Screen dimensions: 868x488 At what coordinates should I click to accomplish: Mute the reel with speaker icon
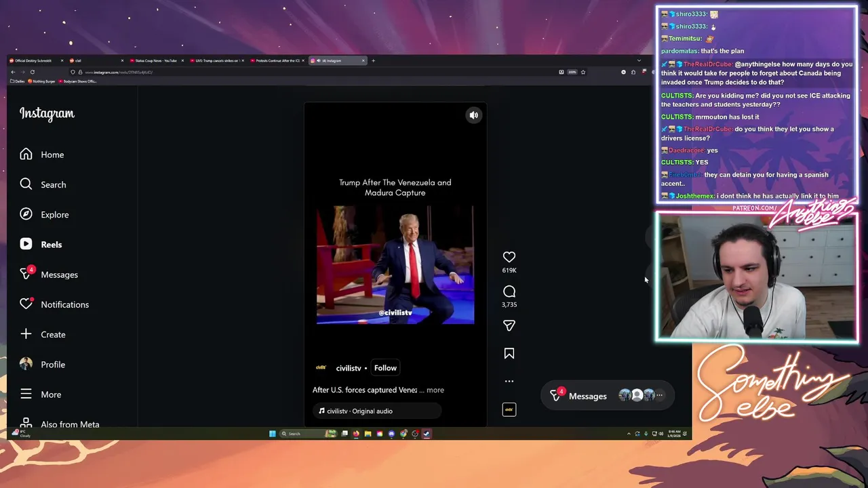(474, 115)
